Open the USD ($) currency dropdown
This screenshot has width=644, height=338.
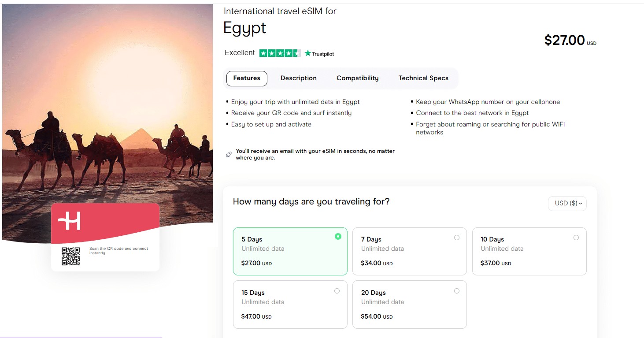coord(567,203)
